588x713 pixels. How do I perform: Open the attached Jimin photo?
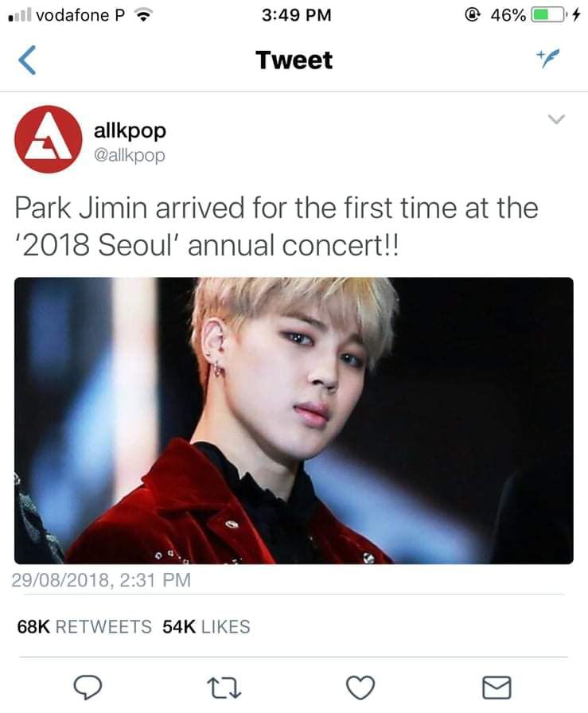[x=294, y=421]
